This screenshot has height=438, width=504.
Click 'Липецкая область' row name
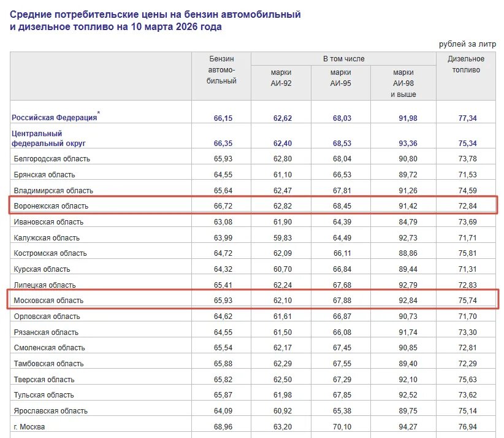[45, 285]
